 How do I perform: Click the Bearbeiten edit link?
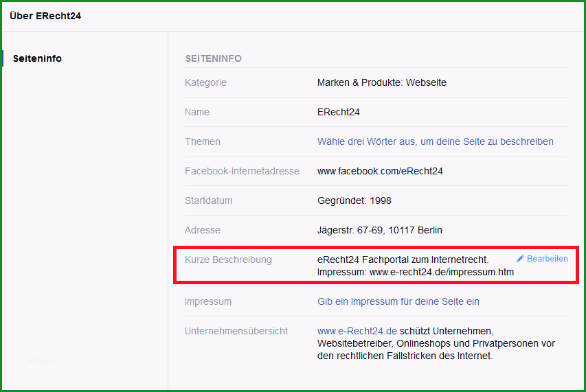click(x=547, y=259)
